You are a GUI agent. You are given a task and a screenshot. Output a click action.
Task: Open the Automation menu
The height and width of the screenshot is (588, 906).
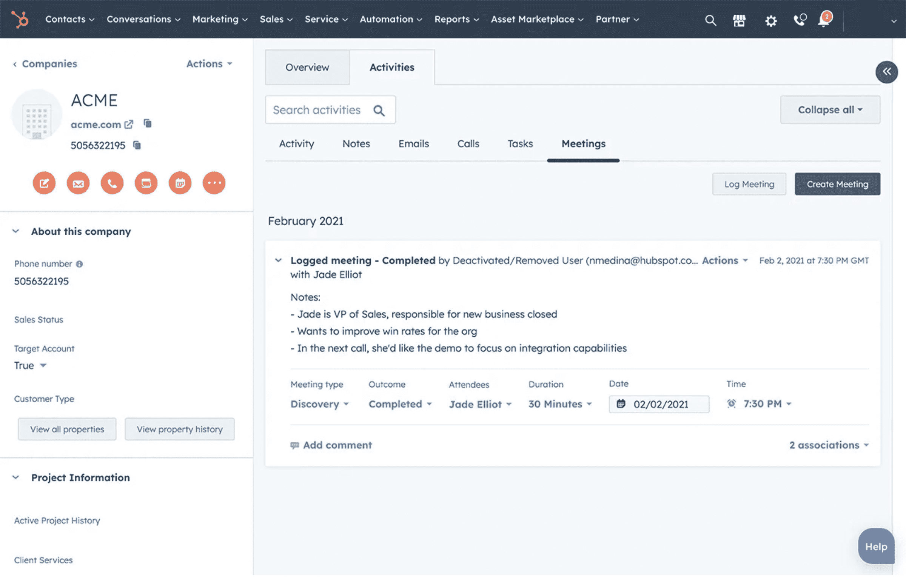(x=391, y=19)
